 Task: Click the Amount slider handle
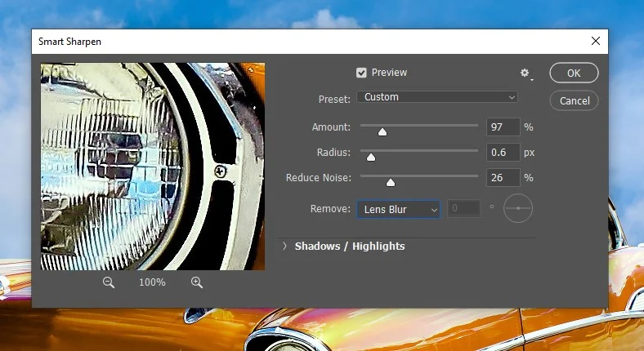click(382, 131)
